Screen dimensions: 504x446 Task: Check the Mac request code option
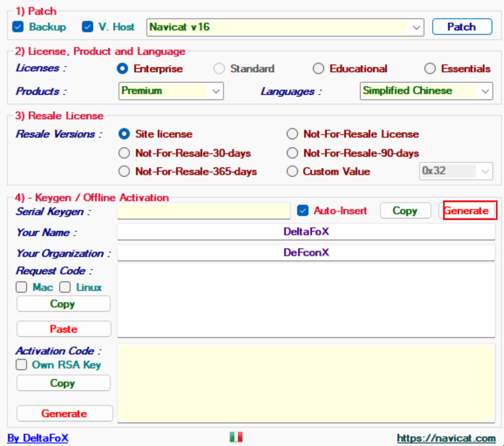tap(21, 287)
